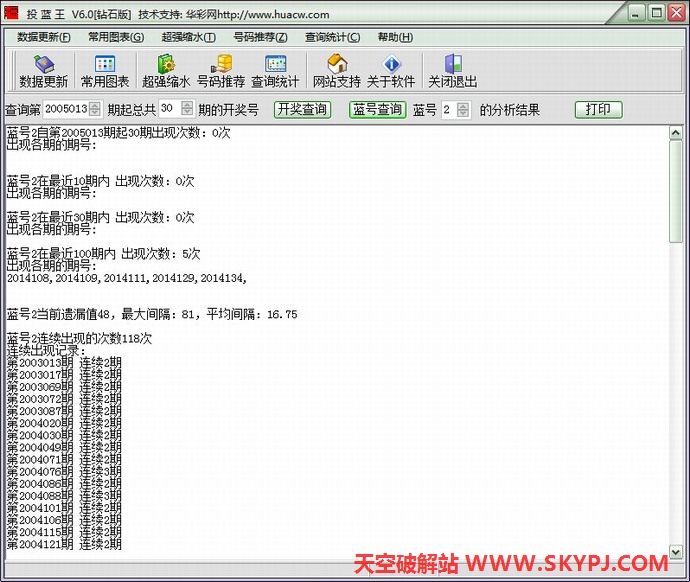Viewport: 690px width, 582px height.
Task: Open the 超强缩水(X) menu
Action: (188, 37)
